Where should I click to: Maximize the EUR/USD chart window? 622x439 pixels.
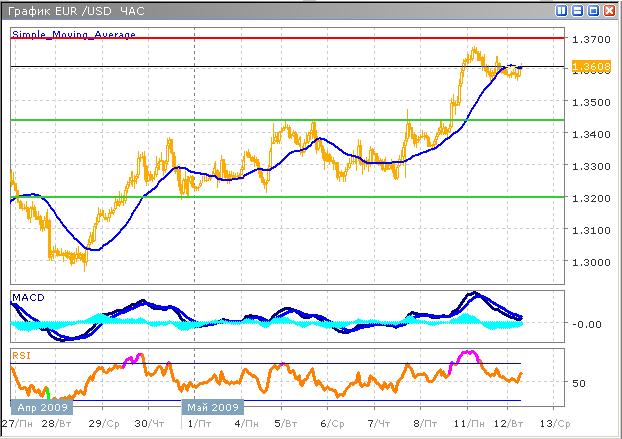[x=593, y=10]
